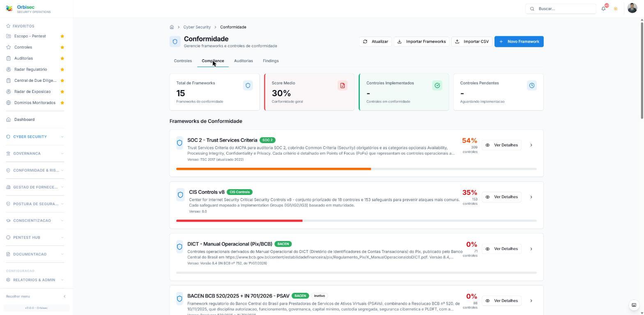Click the Buscar search field
Image resolution: width=644 pixels, height=315 pixels.
pyautogui.click(x=561, y=9)
